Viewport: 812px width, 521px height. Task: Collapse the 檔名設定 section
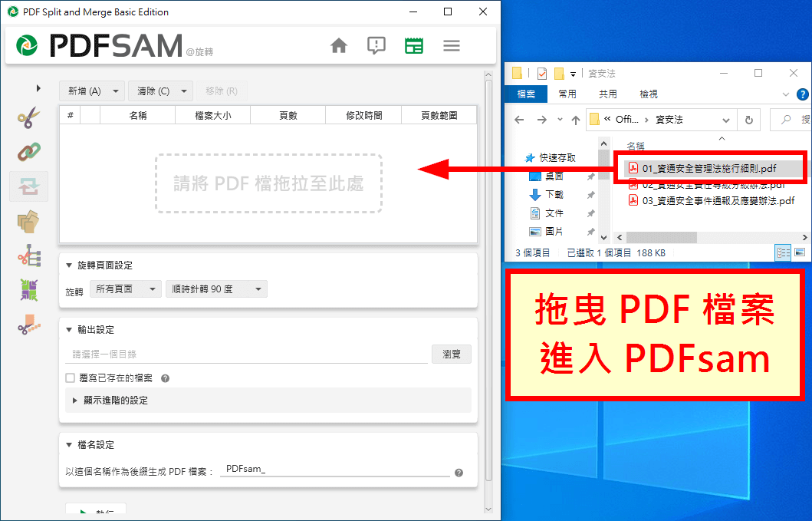coord(69,445)
